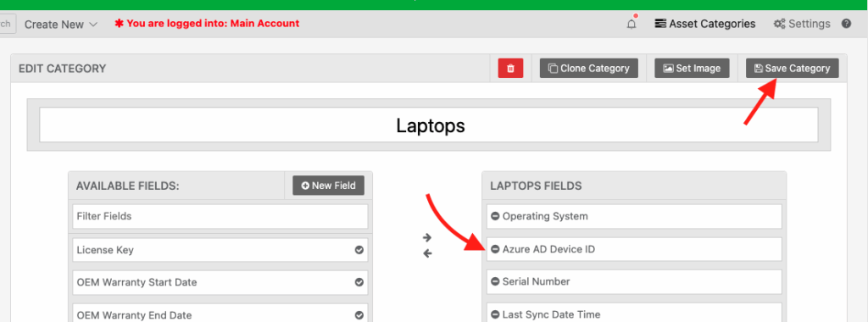Click the Clone Category button
868x322 pixels.
[589, 69]
